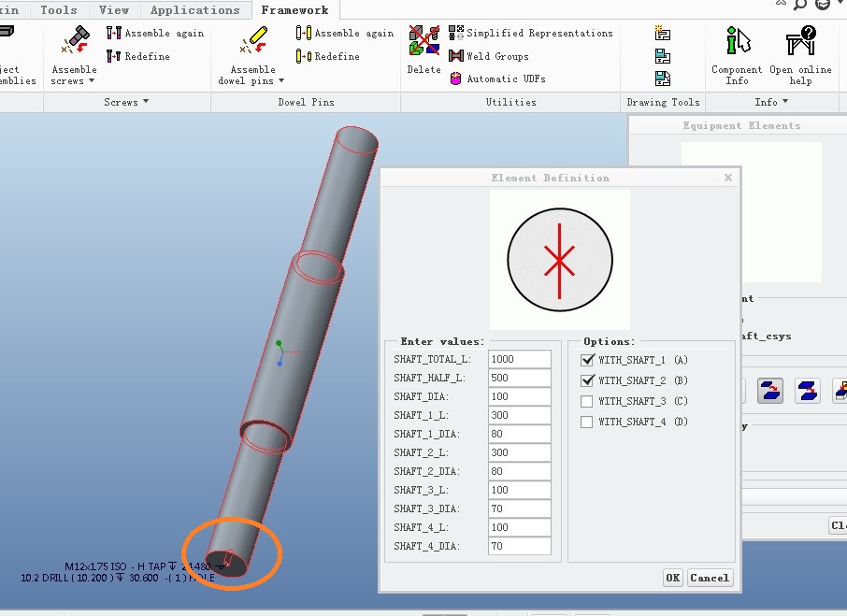The width and height of the screenshot is (847, 616).
Task: Click the search icon in title bar
Action: click(x=800, y=5)
